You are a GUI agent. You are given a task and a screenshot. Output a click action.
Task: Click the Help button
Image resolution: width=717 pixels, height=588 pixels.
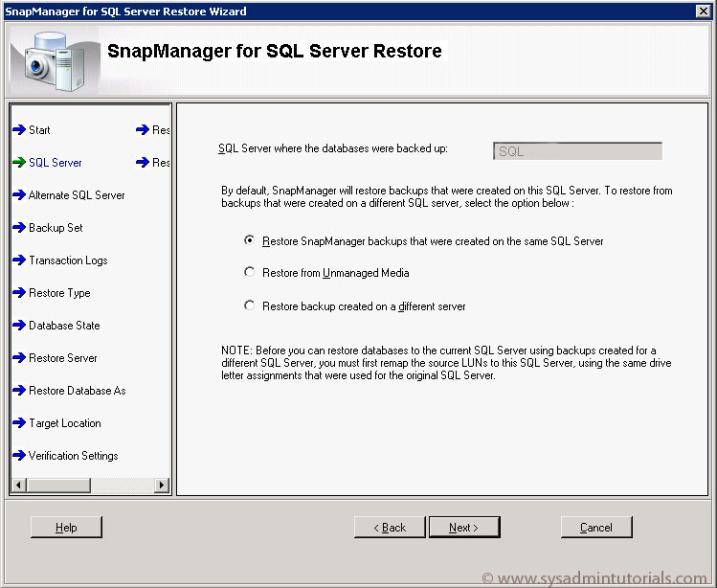pyautogui.click(x=66, y=527)
